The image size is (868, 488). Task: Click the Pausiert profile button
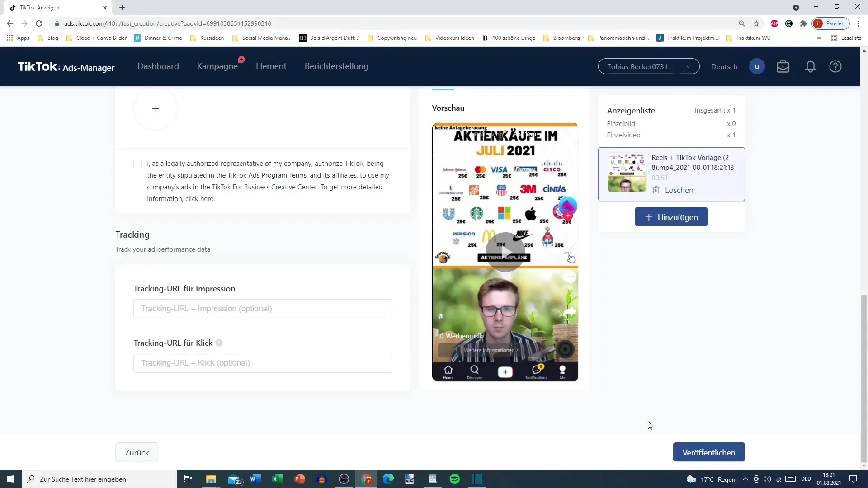click(x=831, y=23)
